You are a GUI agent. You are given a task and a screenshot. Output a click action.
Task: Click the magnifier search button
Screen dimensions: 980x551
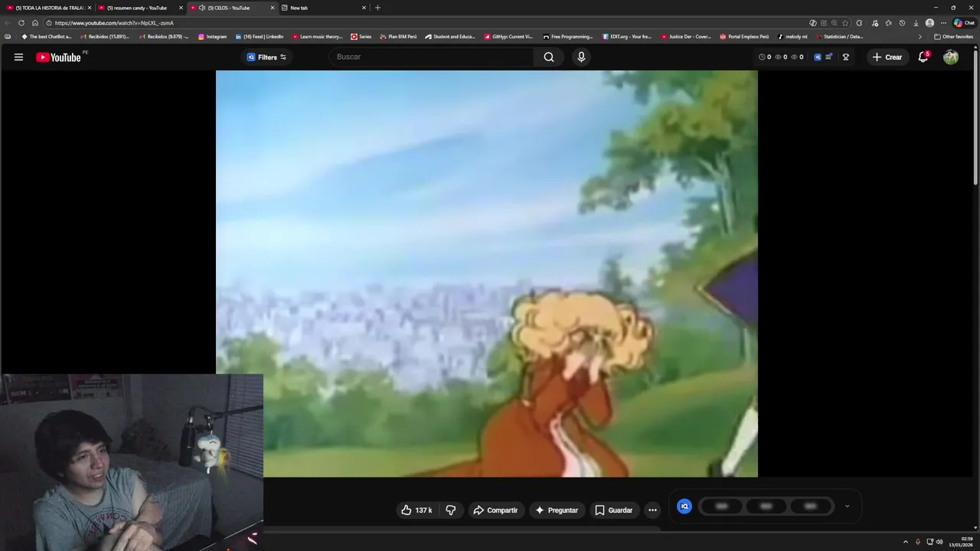pos(549,57)
